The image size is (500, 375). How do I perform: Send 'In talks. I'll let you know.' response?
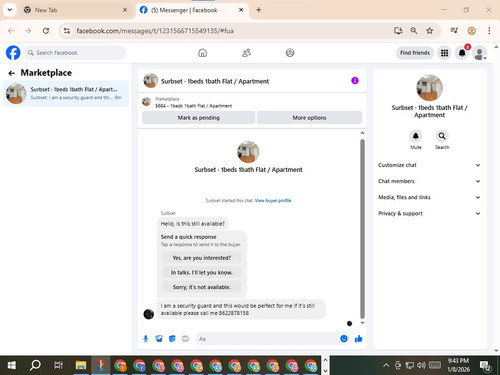[x=202, y=272]
